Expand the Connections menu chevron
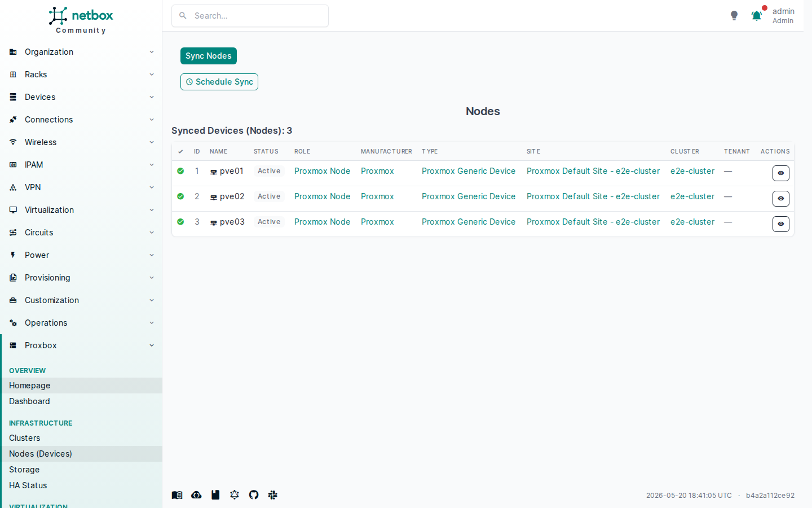This screenshot has width=812, height=508. [x=152, y=120]
